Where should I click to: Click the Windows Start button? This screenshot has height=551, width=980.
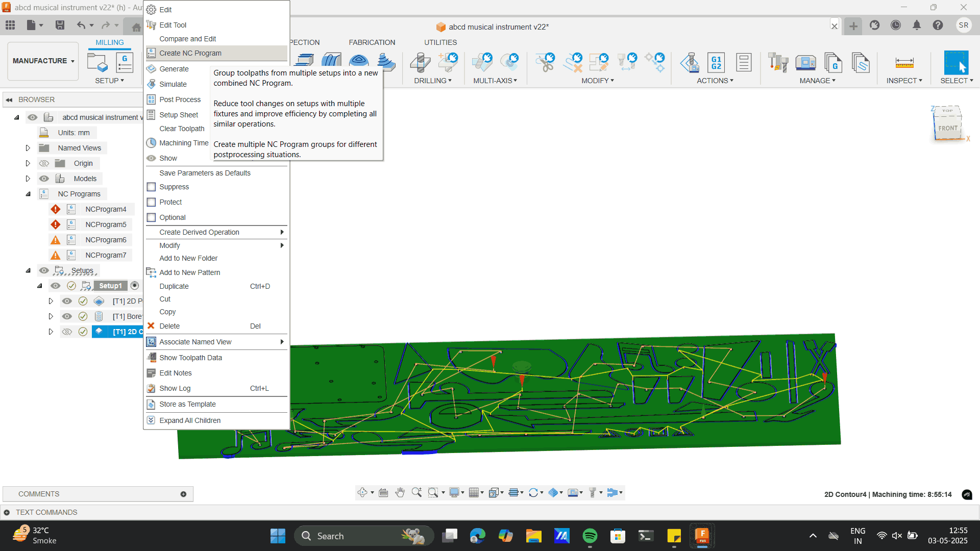278,536
